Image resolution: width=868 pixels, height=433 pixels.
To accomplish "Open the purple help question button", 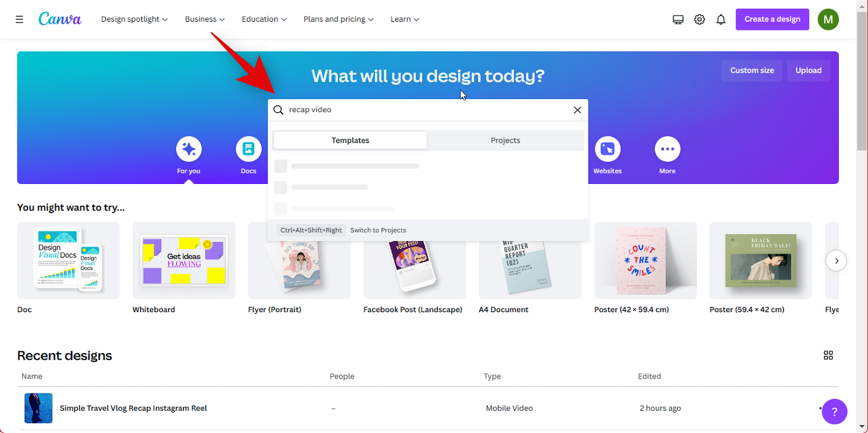I will coord(835,411).
